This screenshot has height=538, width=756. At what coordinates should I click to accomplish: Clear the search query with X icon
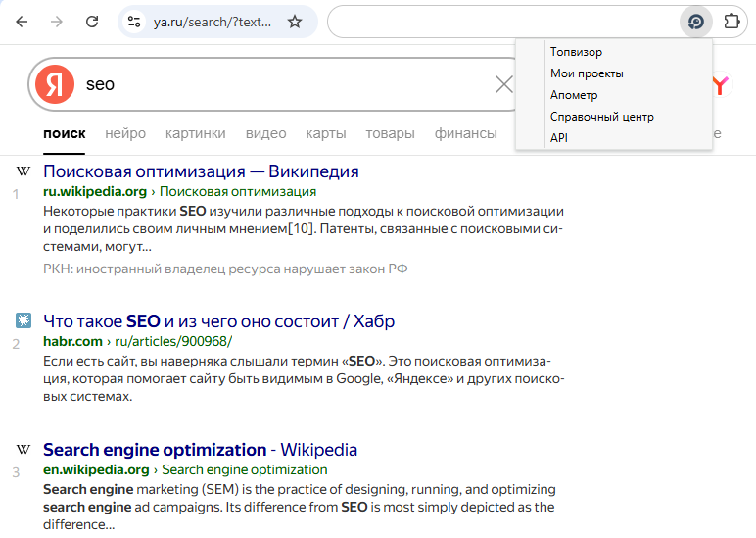click(504, 84)
